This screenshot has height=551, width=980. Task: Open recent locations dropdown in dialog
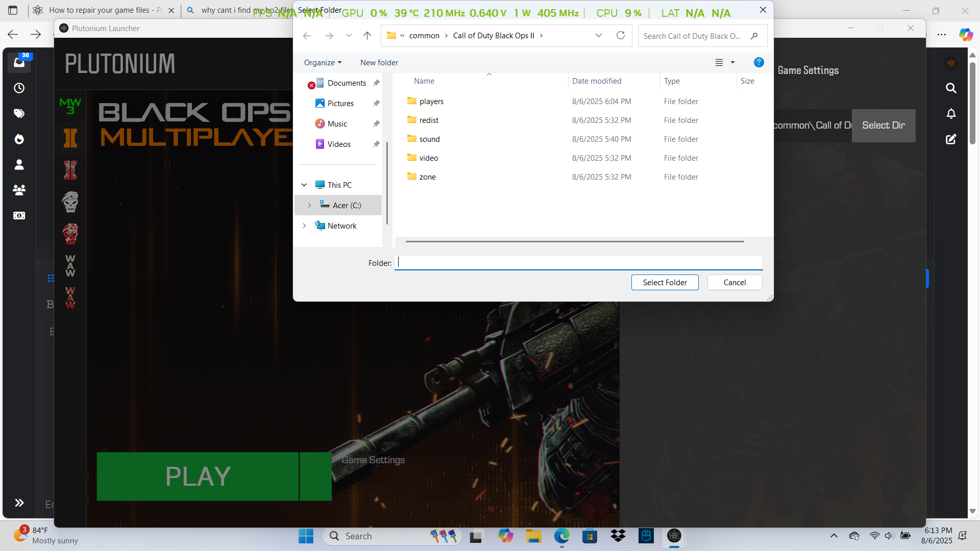tap(349, 36)
